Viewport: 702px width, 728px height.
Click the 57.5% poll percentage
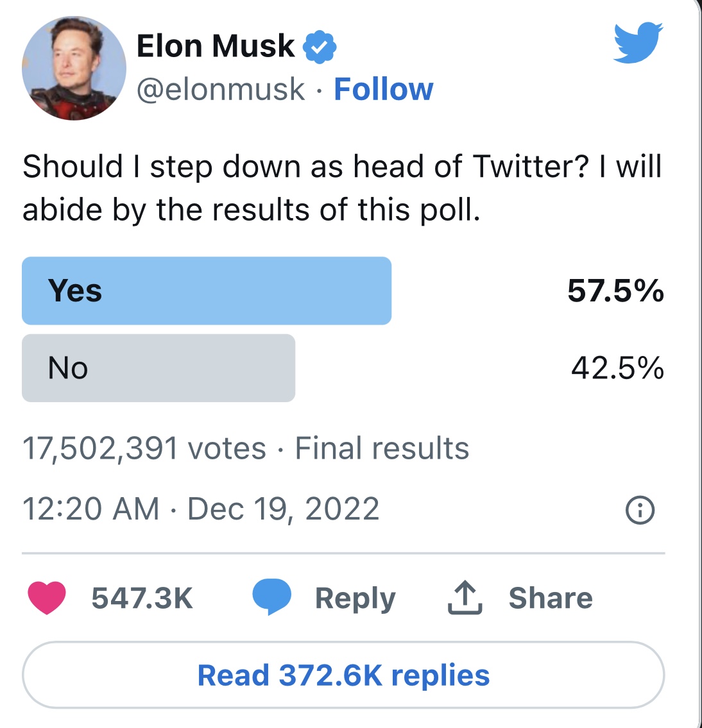(x=615, y=291)
